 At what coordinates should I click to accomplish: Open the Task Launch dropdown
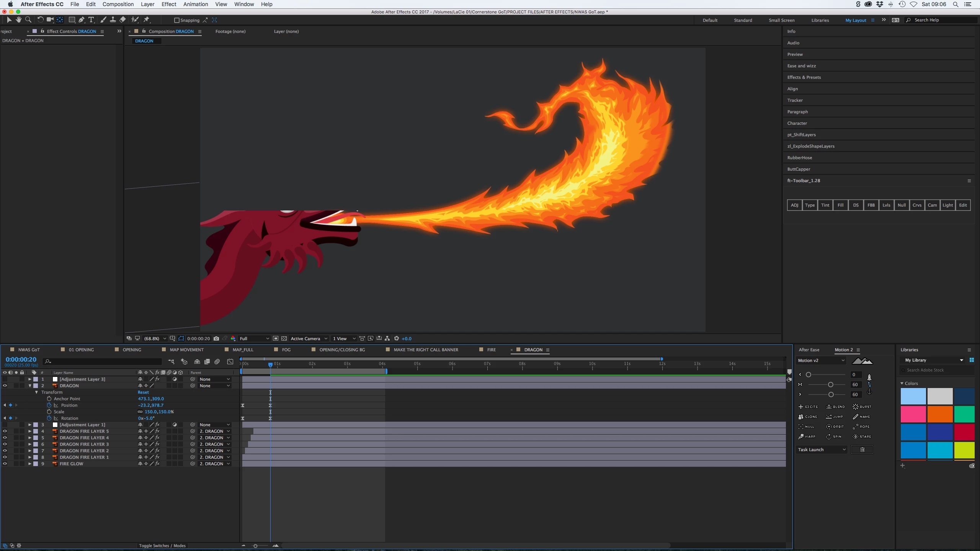822,450
